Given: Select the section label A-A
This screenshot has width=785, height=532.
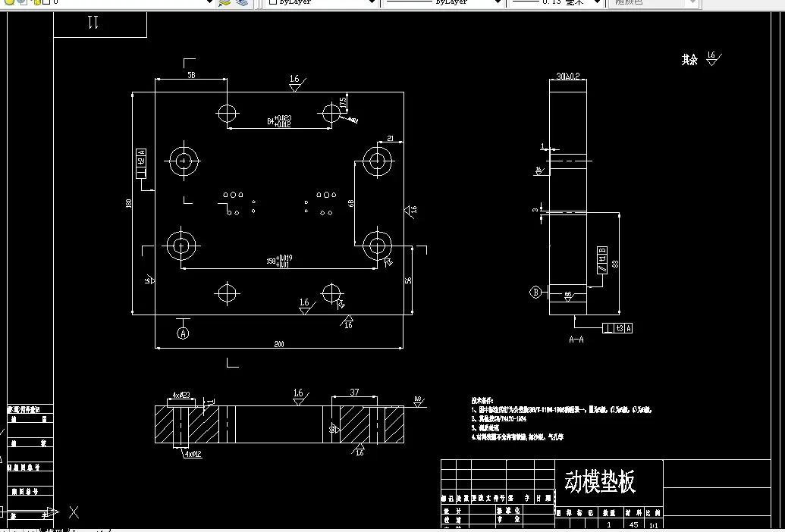Looking at the screenshot, I should tap(576, 340).
